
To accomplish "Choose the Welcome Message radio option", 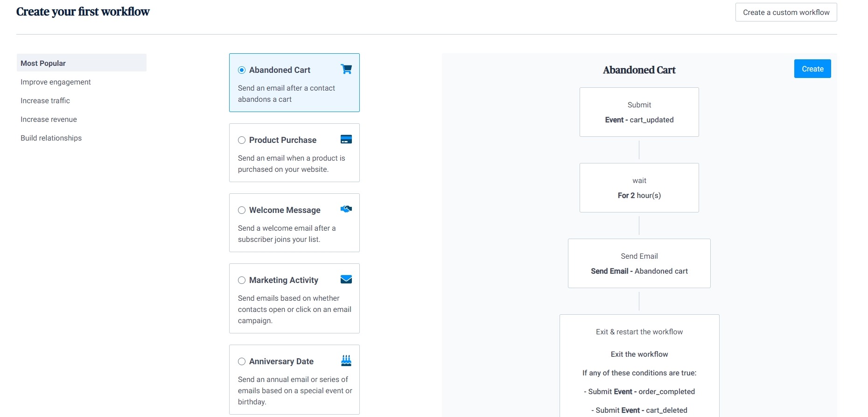I will (x=242, y=210).
